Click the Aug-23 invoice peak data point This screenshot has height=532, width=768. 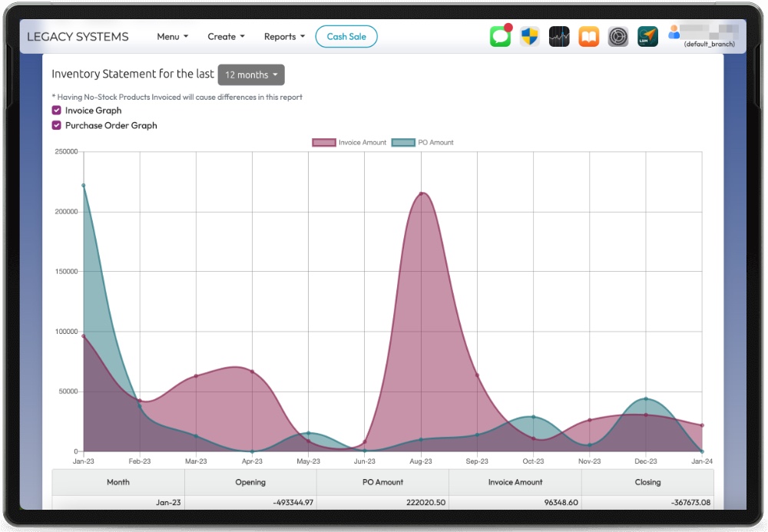point(421,193)
